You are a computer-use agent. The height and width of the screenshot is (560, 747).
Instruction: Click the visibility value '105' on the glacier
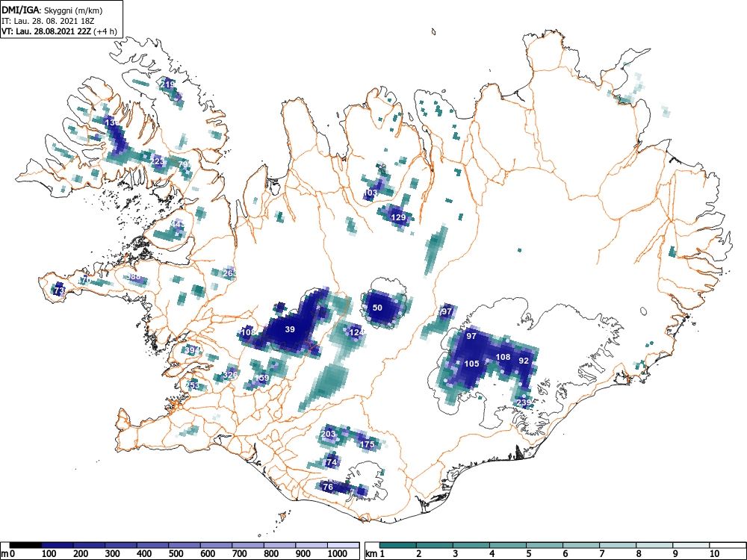(471, 364)
